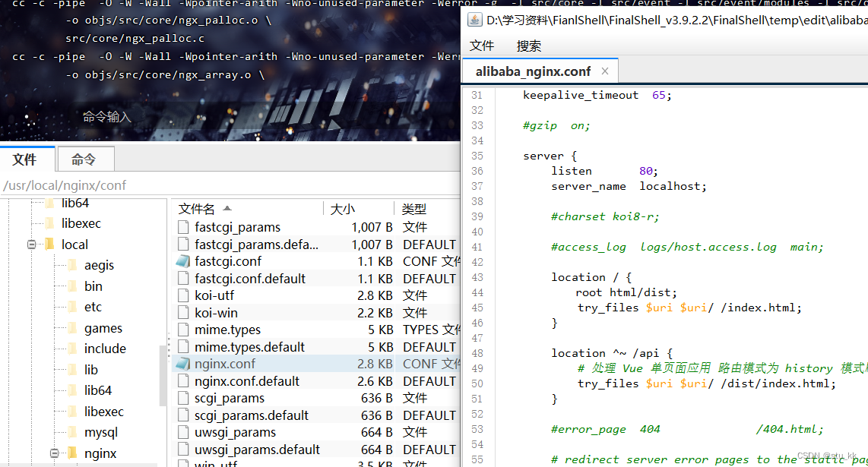Open the 文件 menu in editor window
868x467 pixels.
(x=482, y=46)
